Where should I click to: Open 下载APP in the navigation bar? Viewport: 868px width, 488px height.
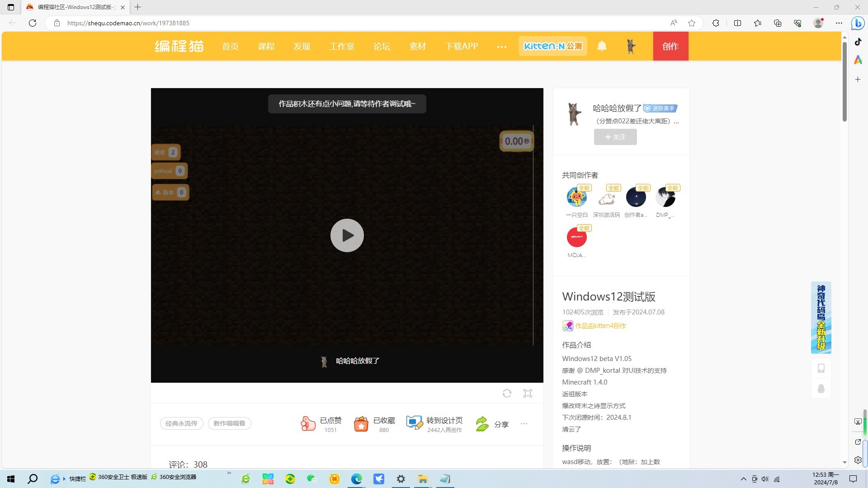(x=462, y=46)
